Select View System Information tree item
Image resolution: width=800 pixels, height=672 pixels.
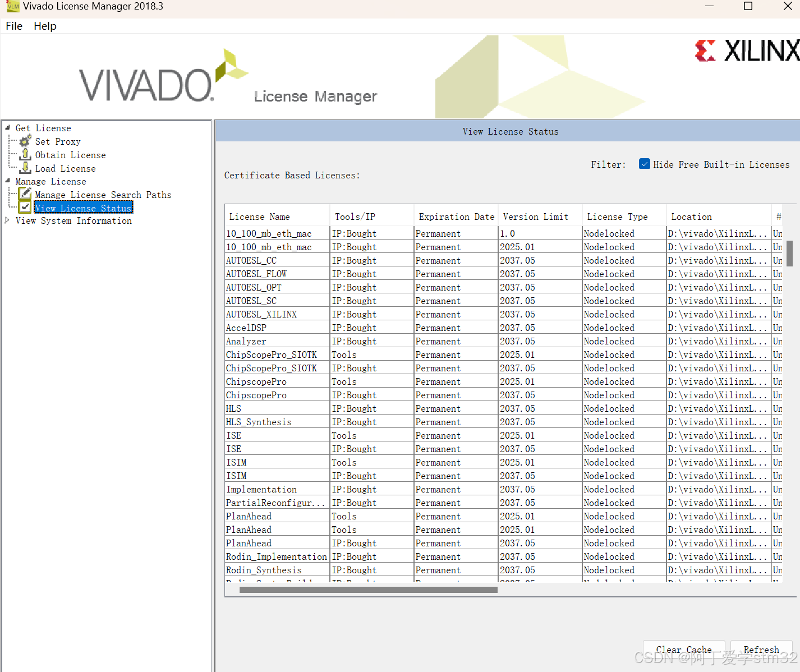(x=73, y=221)
